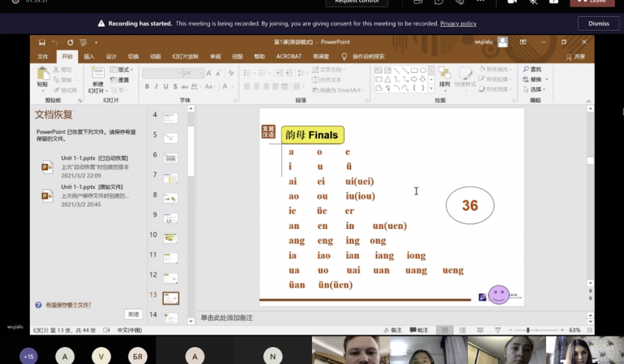
Task: Click the Close (关闭) button in recovery pane
Action: coord(133,314)
